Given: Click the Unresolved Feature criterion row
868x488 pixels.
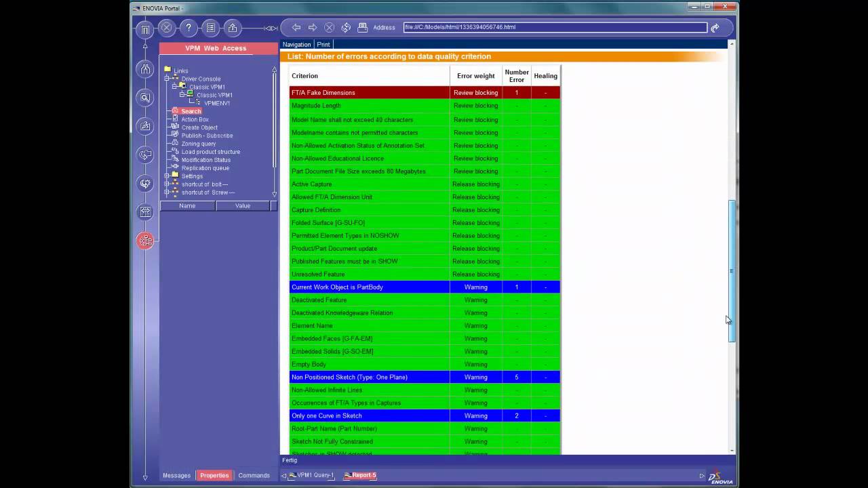Looking at the screenshot, I should 425,274.
